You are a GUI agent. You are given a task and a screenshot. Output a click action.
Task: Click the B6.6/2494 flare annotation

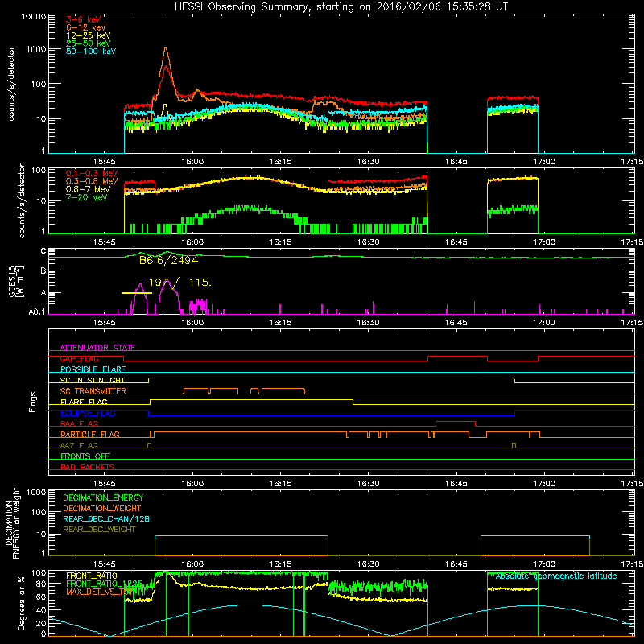click(x=169, y=260)
